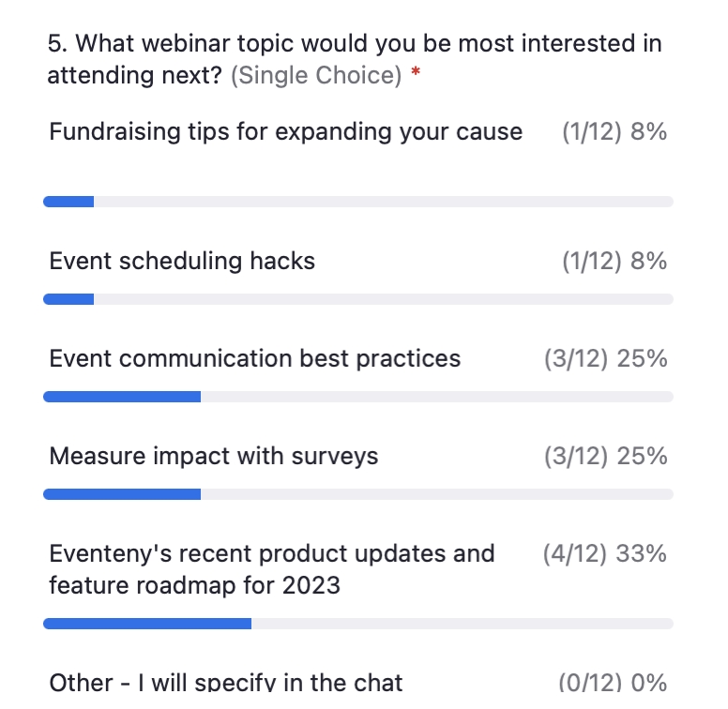This screenshot has height=709, width=728.
Task: Select Other - I will specify in chat
Action: tap(226, 682)
